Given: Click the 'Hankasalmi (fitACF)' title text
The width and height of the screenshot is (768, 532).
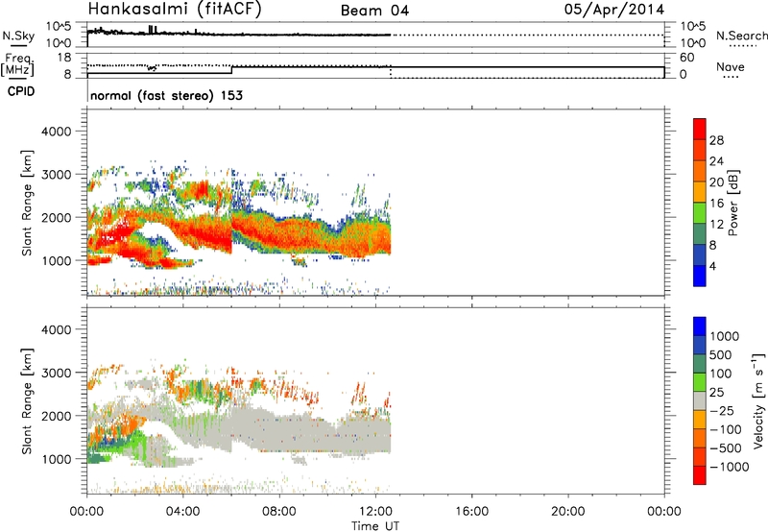Looking at the screenshot, I should [x=175, y=10].
